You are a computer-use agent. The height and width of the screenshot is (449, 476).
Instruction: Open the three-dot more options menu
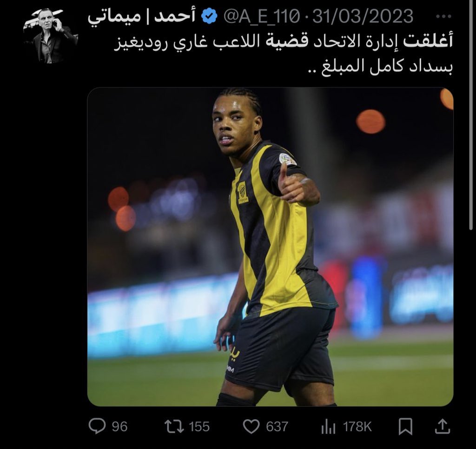pos(443,16)
